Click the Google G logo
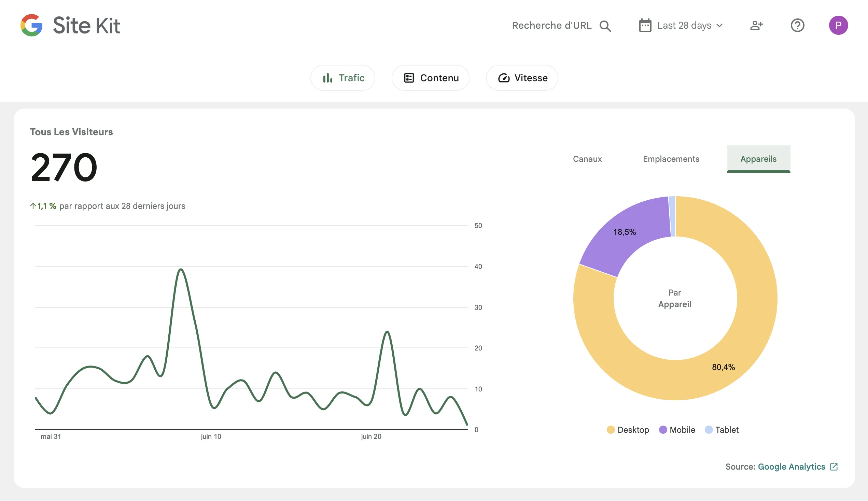The width and height of the screenshot is (868, 501). pos(31,25)
